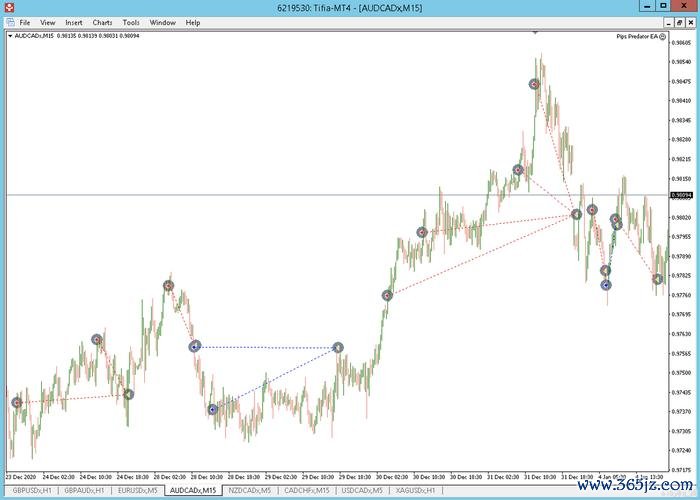Click the 28 Dec 02:30 time axis label
700x500 pixels.
[x=170, y=477]
